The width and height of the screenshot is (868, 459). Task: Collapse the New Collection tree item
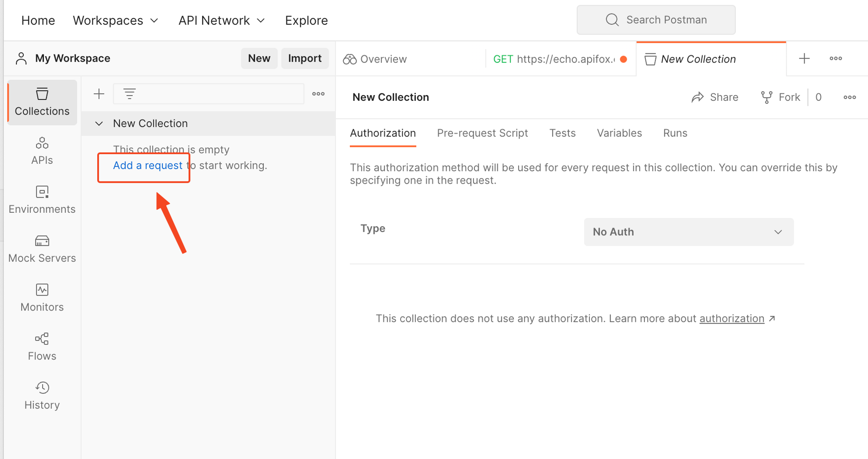click(x=99, y=124)
